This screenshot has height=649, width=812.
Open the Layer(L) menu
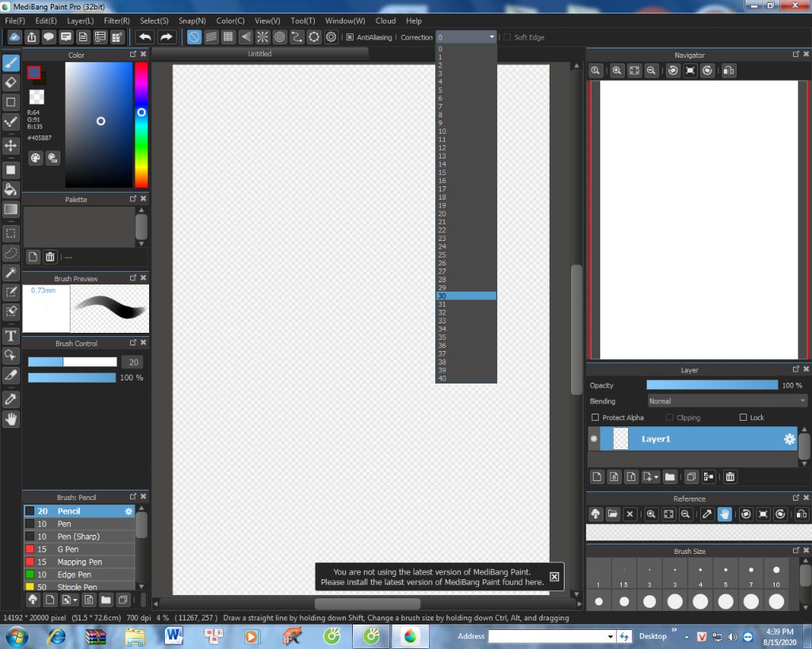80,21
